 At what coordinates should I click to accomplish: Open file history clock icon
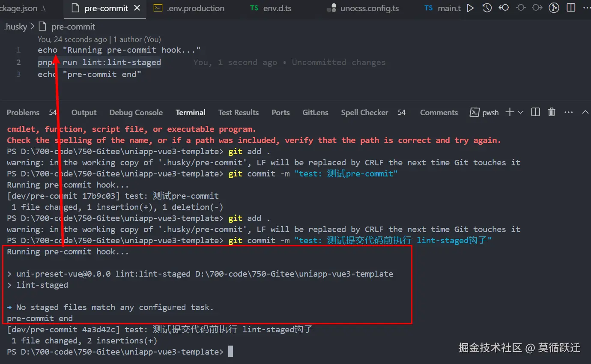[x=487, y=8]
